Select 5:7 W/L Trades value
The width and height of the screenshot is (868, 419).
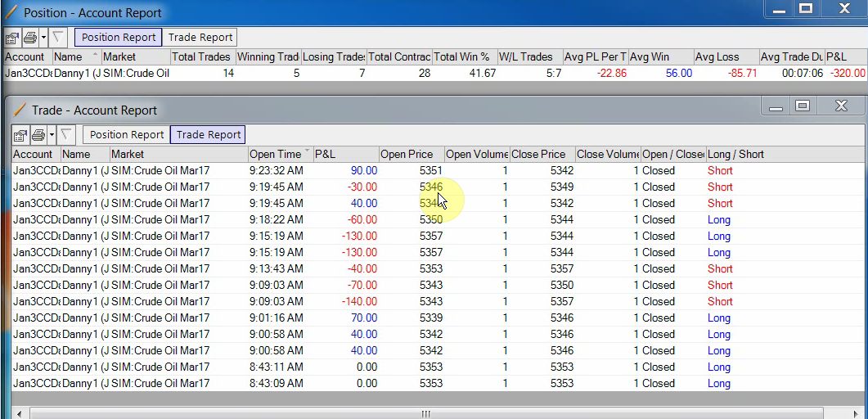(554, 73)
